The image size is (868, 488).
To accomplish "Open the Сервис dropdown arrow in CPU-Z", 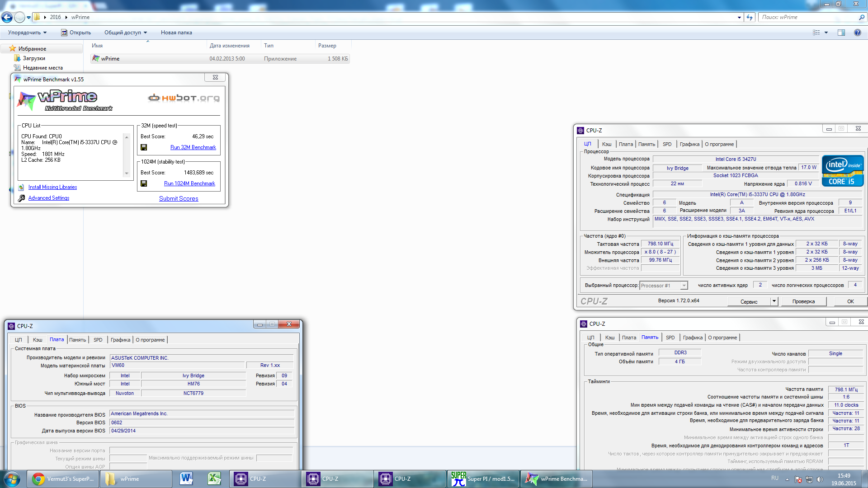I will 774,301.
